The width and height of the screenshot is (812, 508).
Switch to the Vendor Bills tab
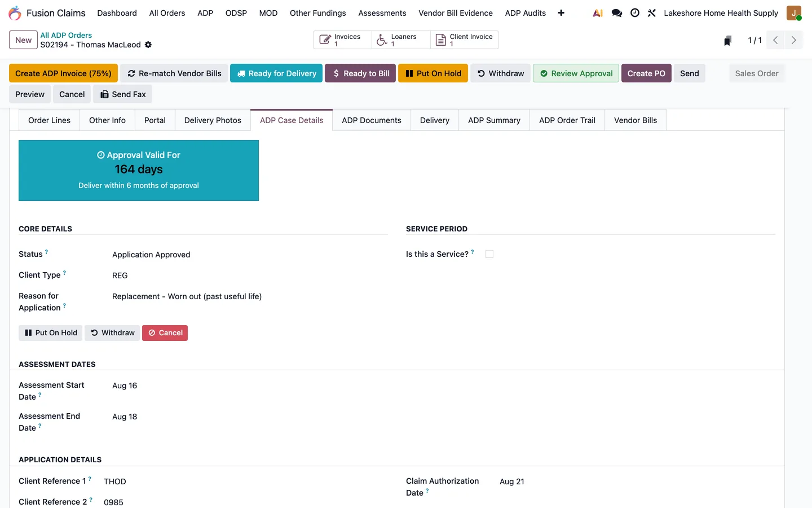(636, 120)
